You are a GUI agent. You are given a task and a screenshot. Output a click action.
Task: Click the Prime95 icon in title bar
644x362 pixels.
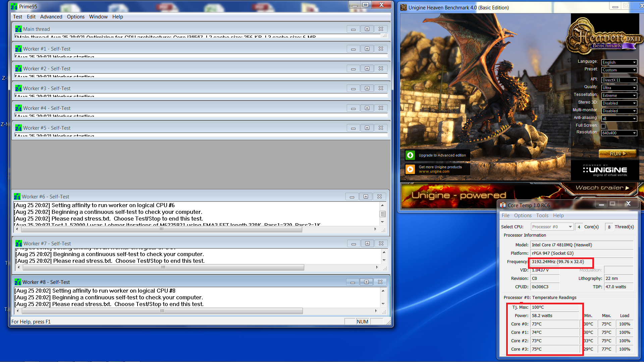(14, 6)
